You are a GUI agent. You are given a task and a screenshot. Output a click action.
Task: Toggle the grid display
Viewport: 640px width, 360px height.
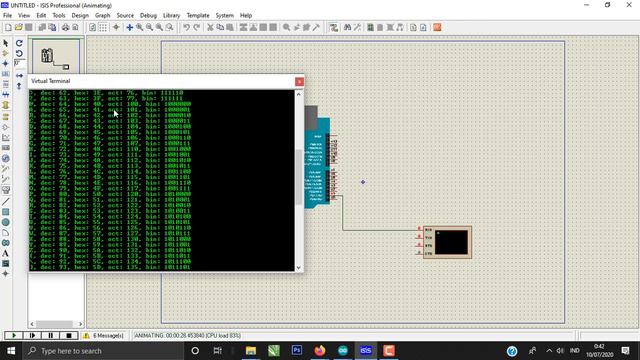click(103, 27)
